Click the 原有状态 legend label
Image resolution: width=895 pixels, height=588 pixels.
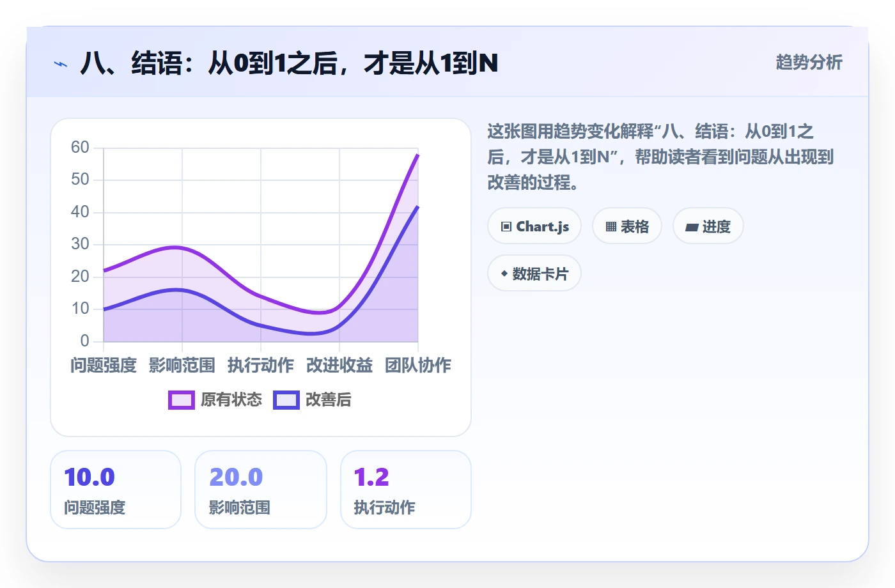(231, 400)
